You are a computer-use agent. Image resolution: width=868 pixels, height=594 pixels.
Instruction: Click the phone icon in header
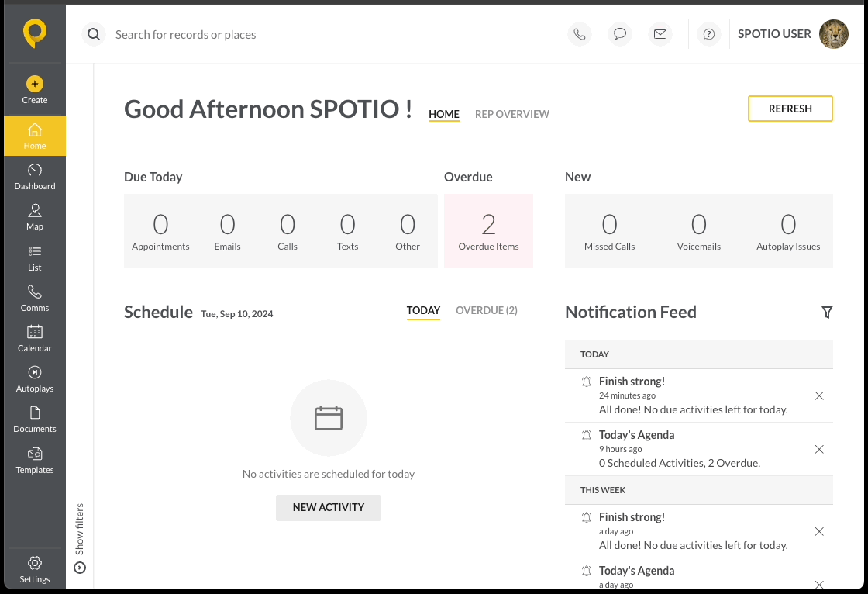[580, 34]
